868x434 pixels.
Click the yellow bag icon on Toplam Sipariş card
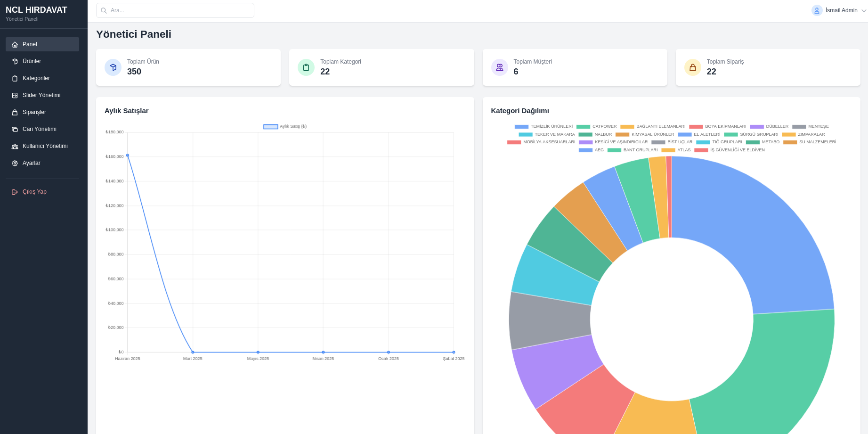tap(693, 67)
